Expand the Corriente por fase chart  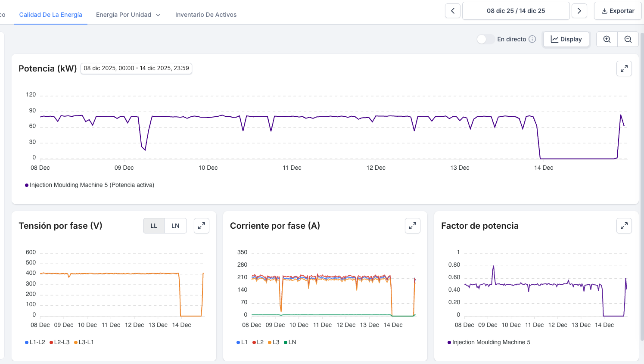tap(413, 226)
